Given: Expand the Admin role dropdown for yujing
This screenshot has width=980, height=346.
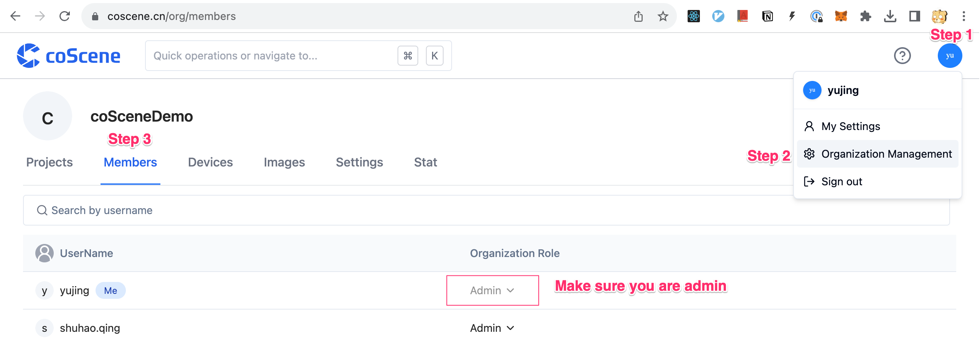Looking at the screenshot, I should (492, 290).
